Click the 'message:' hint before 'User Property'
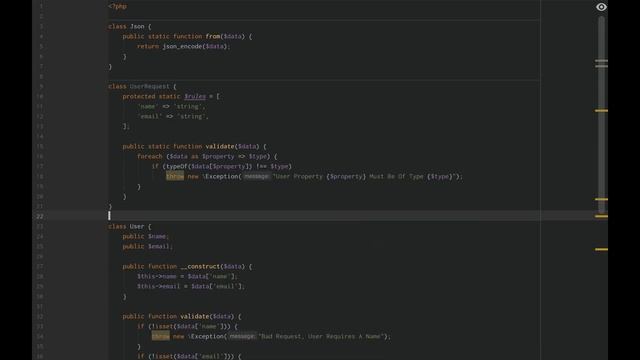The width and height of the screenshot is (640, 360). tap(257, 176)
